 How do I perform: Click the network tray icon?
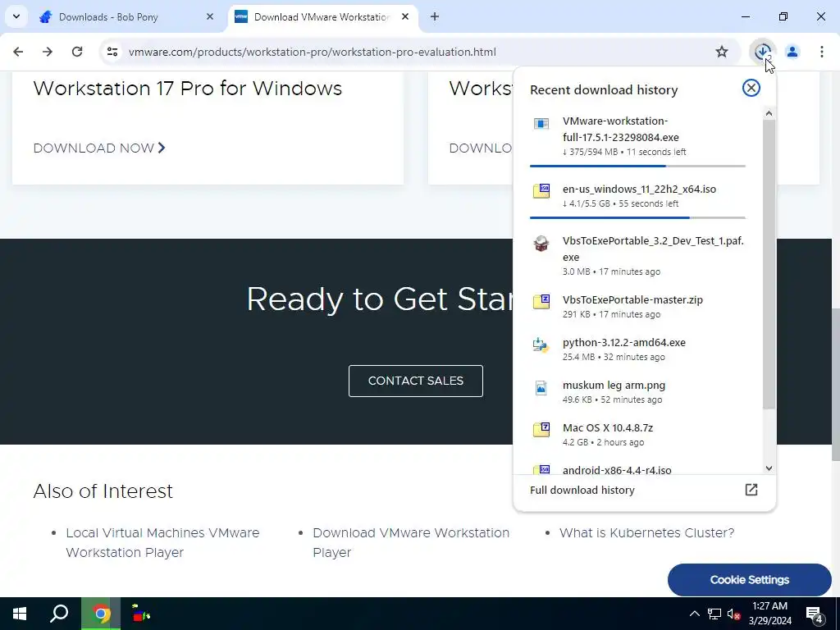(714, 614)
